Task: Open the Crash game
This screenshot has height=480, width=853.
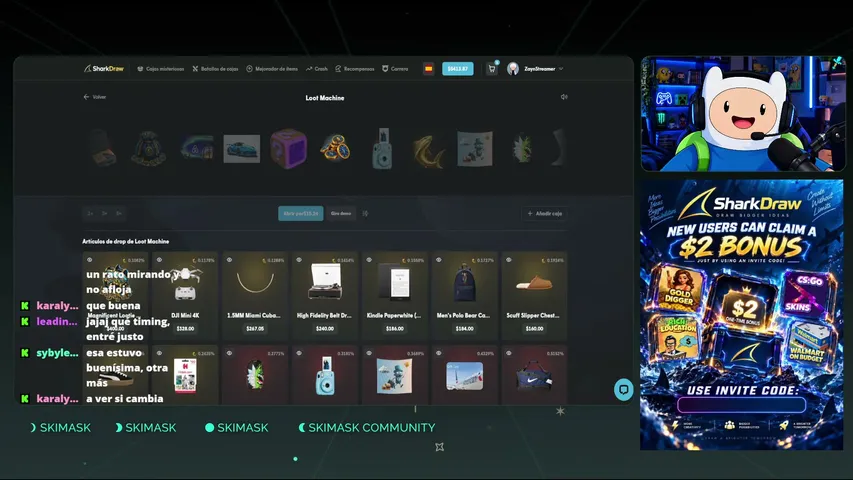Action: click(317, 69)
